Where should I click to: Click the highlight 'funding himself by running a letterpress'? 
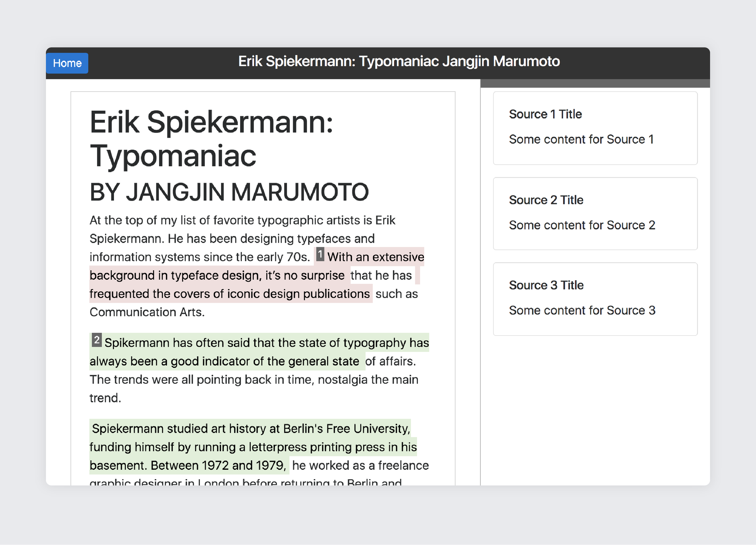click(x=253, y=447)
